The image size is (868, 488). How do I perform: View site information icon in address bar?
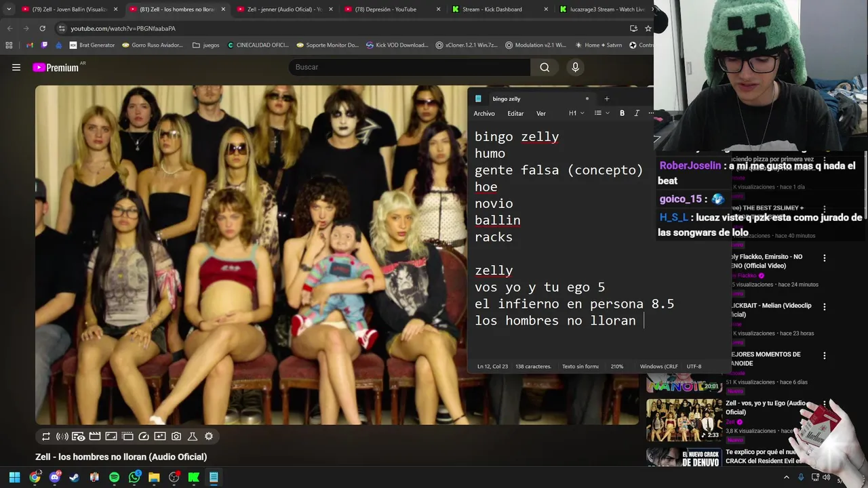point(61,28)
